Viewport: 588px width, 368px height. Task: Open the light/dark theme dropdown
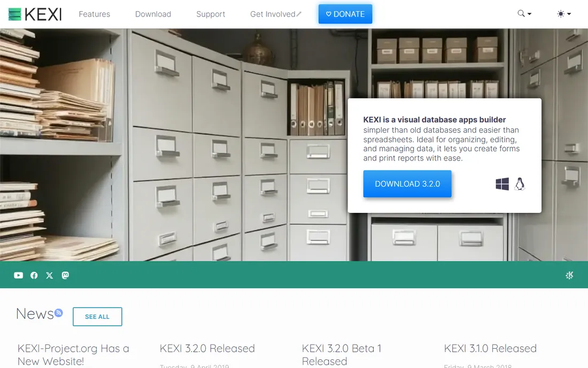564,14
